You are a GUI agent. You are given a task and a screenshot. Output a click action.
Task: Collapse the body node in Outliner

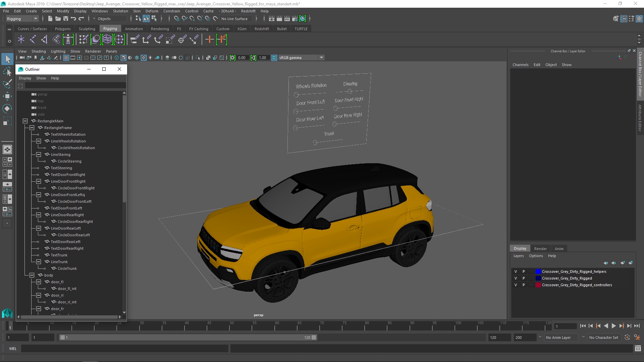pos(32,275)
